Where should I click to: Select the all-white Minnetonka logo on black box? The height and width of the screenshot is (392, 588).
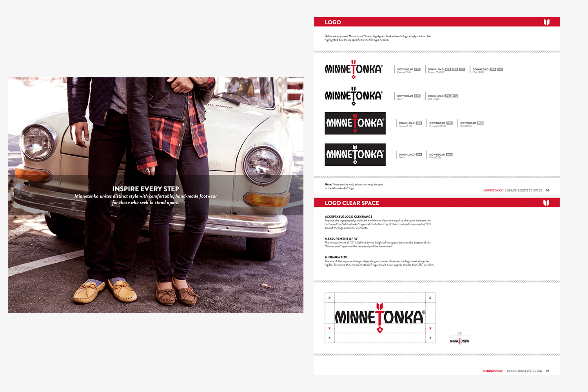(355, 154)
